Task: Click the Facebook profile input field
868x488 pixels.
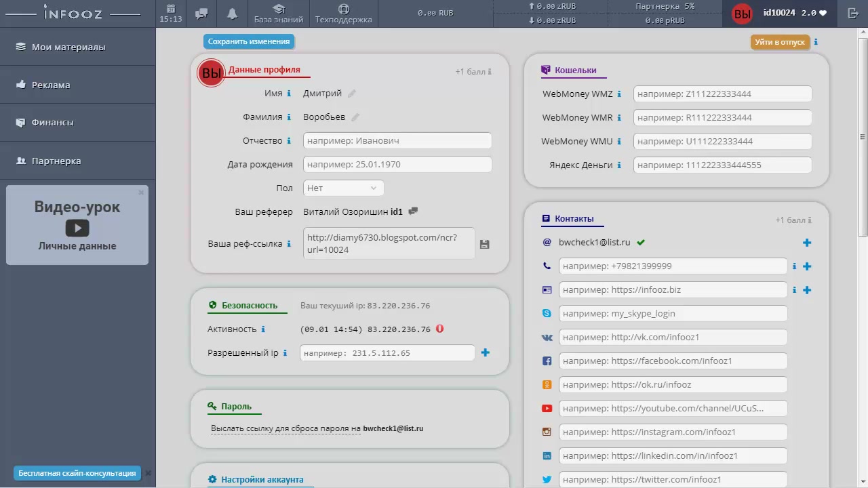Action: coord(673,361)
